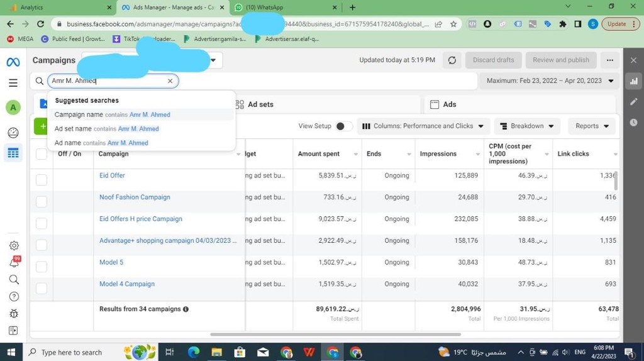Open the sidebar search magnifier

(x=14, y=280)
